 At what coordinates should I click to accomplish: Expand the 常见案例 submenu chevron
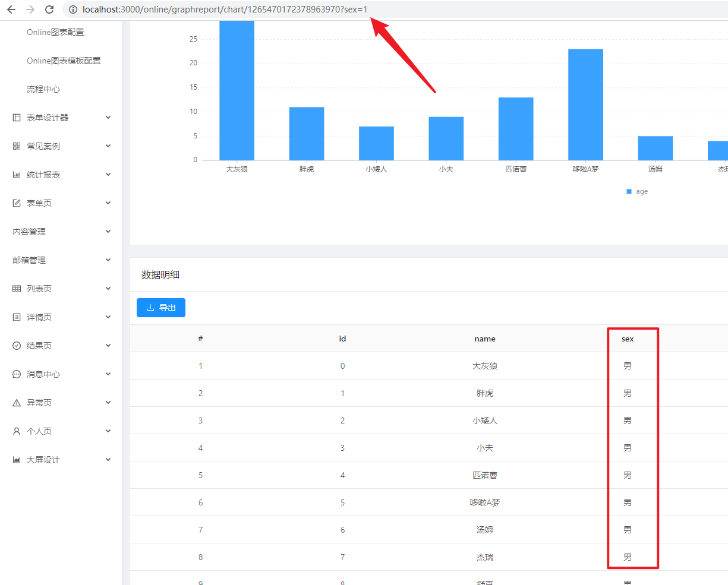[108, 146]
